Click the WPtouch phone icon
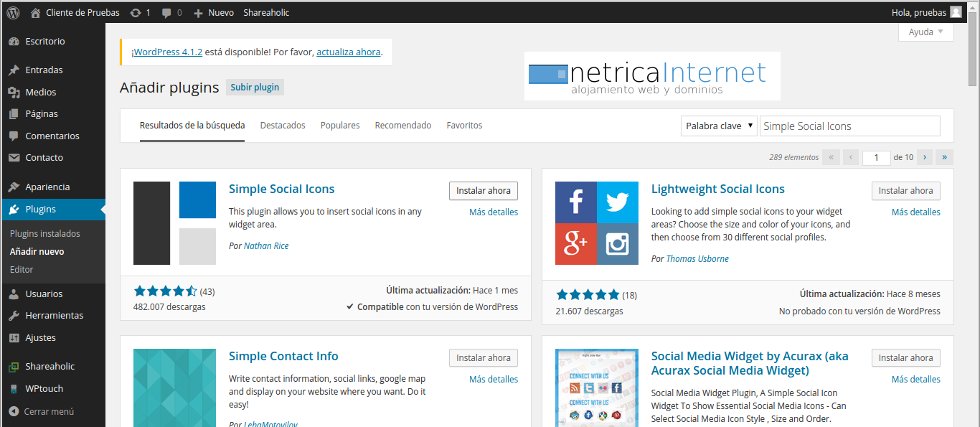The width and height of the screenshot is (980, 427). click(x=14, y=389)
